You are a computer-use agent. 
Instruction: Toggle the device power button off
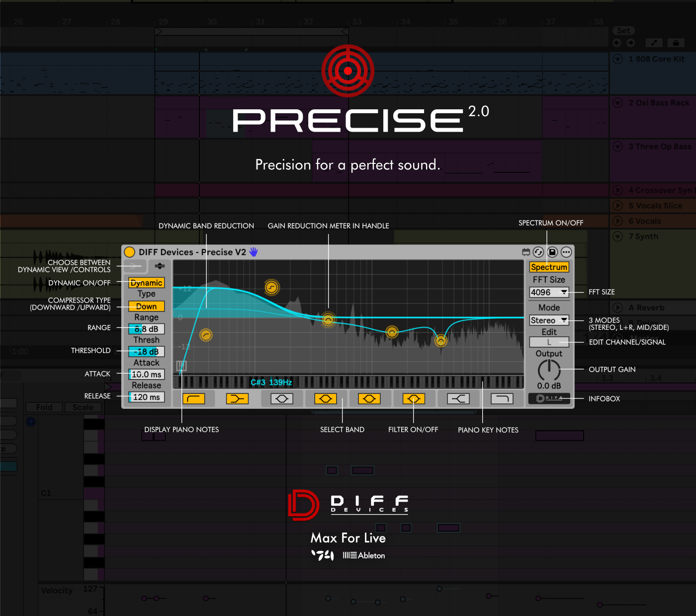pos(130,252)
